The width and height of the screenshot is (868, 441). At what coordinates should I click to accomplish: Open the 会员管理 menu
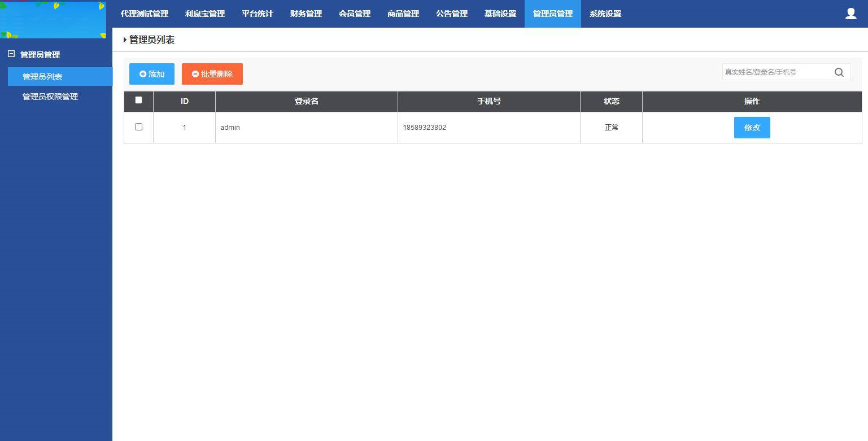point(354,14)
